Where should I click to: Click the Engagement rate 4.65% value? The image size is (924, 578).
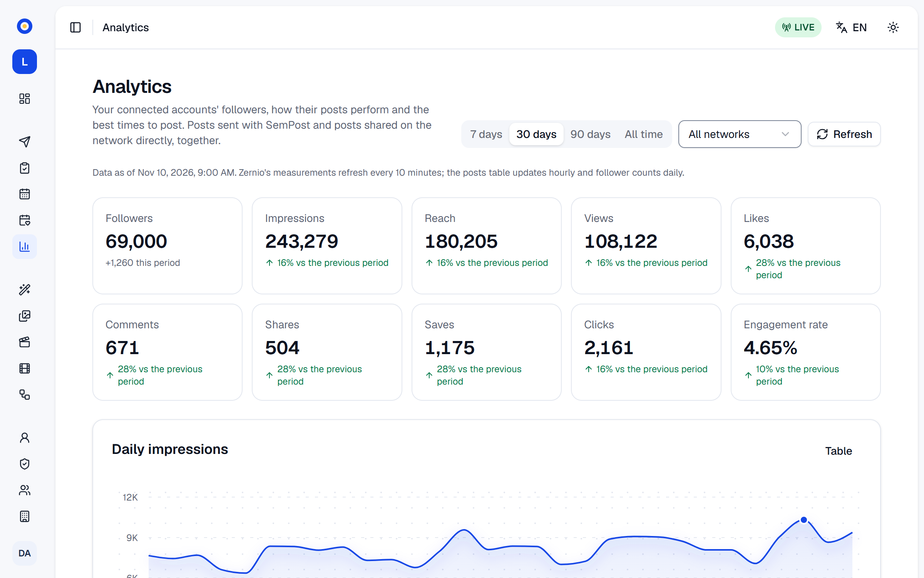click(x=770, y=348)
